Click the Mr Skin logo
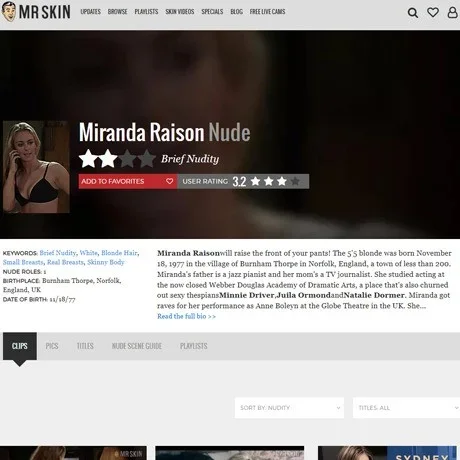This screenshot has width=460, height=460. point(36,12)
